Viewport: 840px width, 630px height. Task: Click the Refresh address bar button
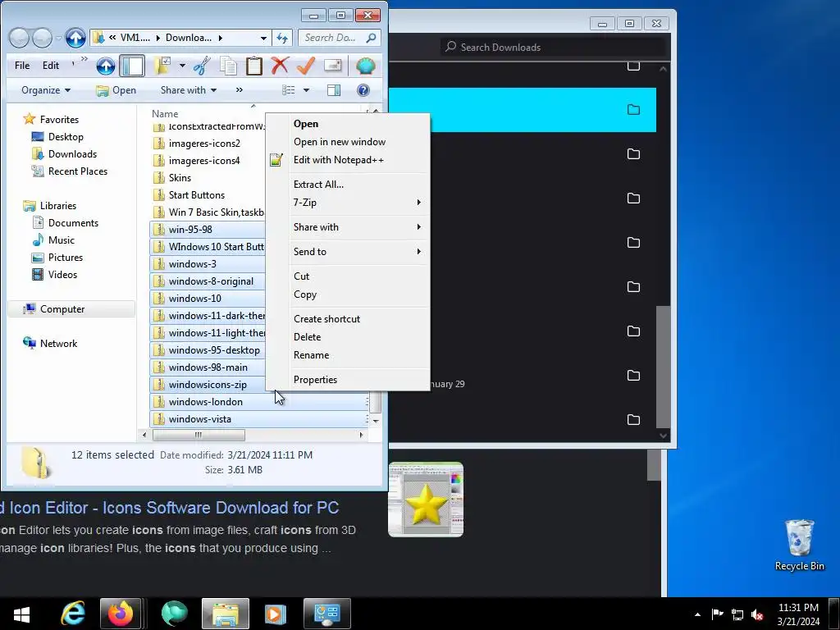282,38
